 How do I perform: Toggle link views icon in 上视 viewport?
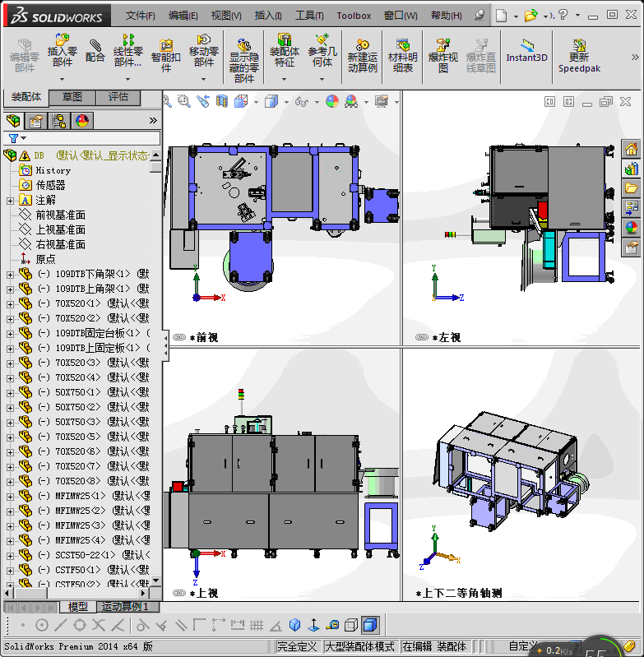point(179,593)
